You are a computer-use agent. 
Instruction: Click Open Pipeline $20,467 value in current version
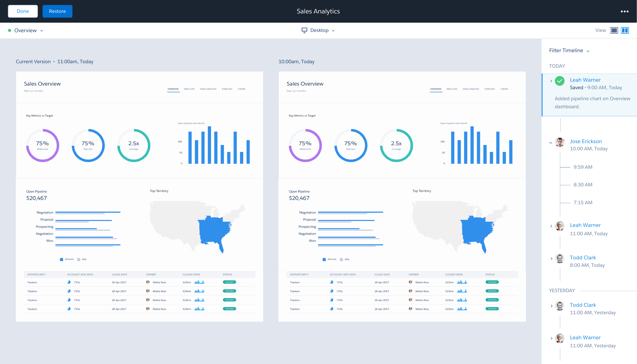coord(36,198)
